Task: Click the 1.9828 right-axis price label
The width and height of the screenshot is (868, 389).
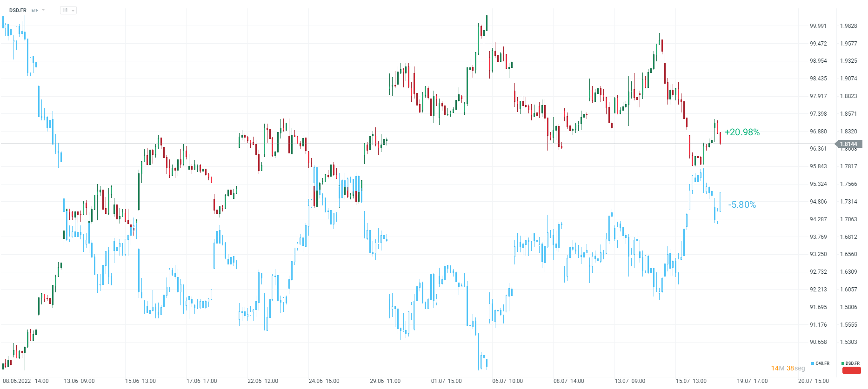Action: [x=848, y=26]
